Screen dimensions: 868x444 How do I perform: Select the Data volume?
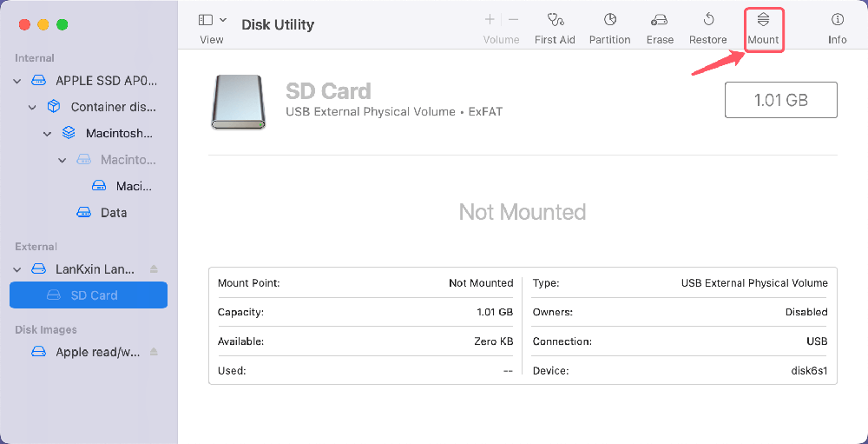click(x=89, y=213)
